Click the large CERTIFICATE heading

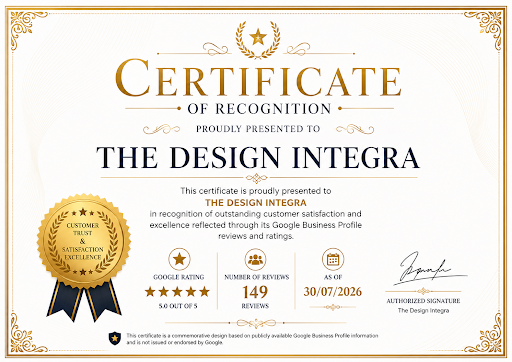(x=258, y=78)
